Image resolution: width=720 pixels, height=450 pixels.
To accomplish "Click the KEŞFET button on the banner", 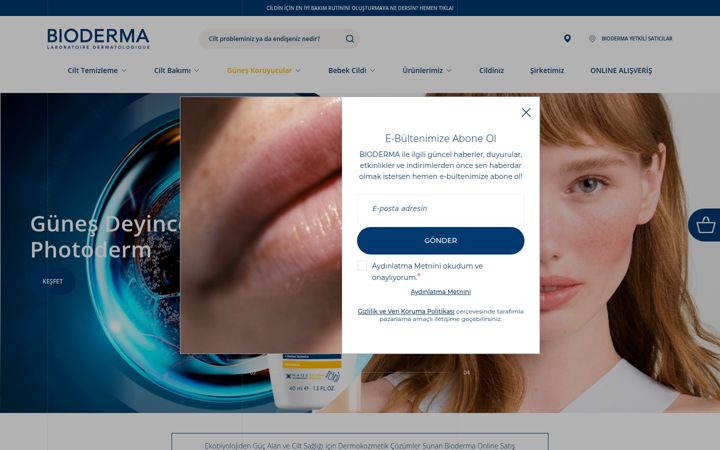I will (53, 281).
